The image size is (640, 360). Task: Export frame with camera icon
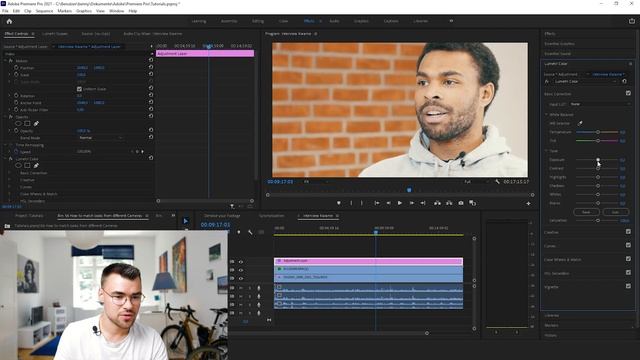click(x=461, y=203)
